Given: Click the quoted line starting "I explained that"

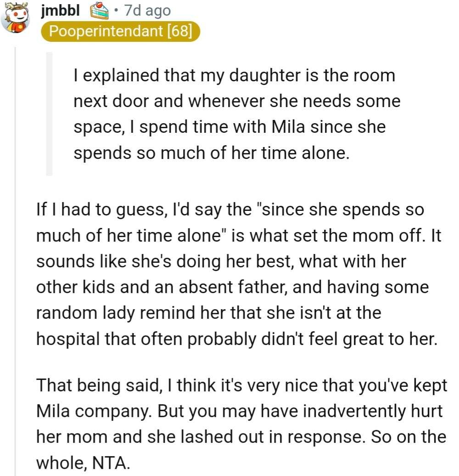Looking at the screenshot, I should click(x=234, y=75).
